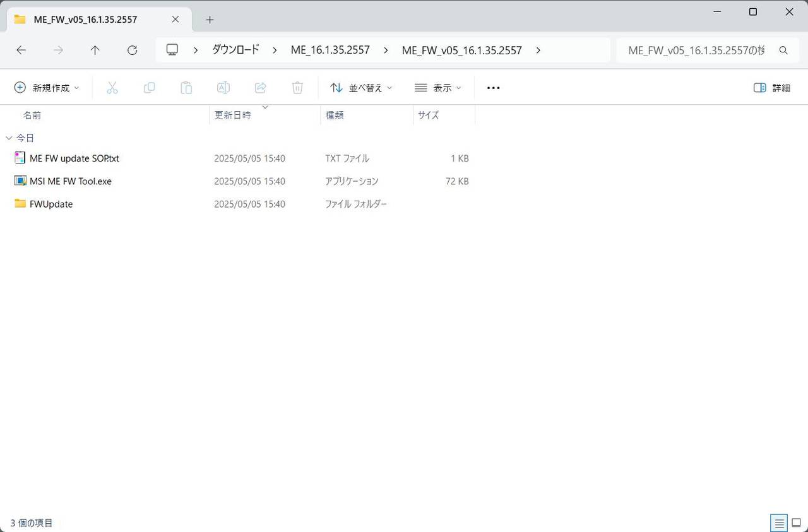808x532 pixels.
Task: Click the アプリケーション type cell
Action: tap(352, 181)
